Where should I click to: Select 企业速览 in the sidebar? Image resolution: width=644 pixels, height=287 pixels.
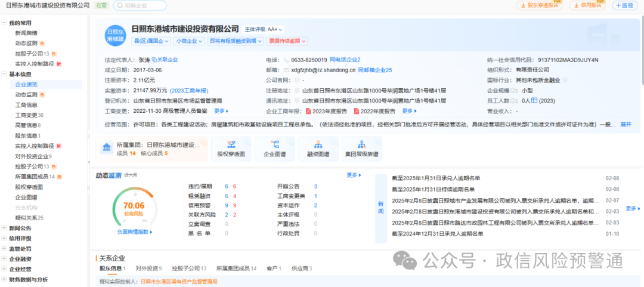coord(26,84)
